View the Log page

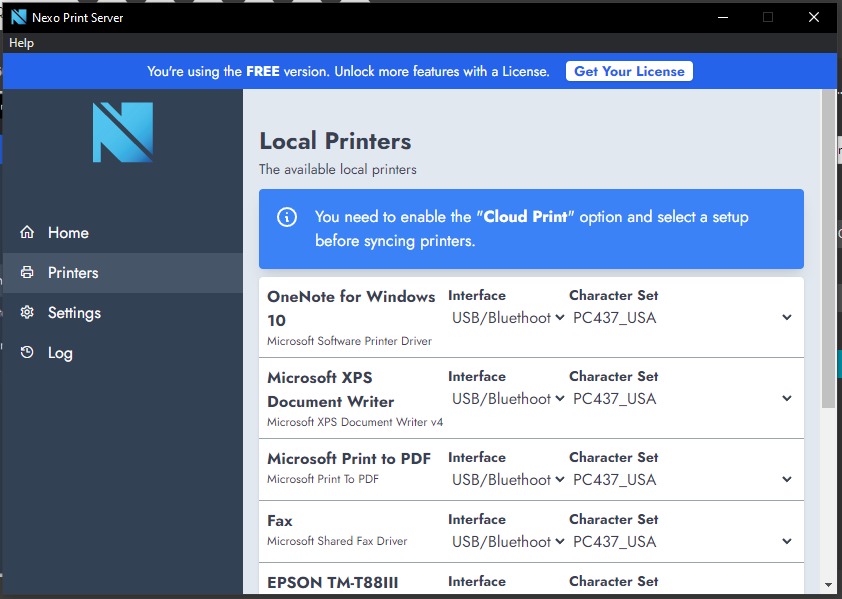point(122,353)
